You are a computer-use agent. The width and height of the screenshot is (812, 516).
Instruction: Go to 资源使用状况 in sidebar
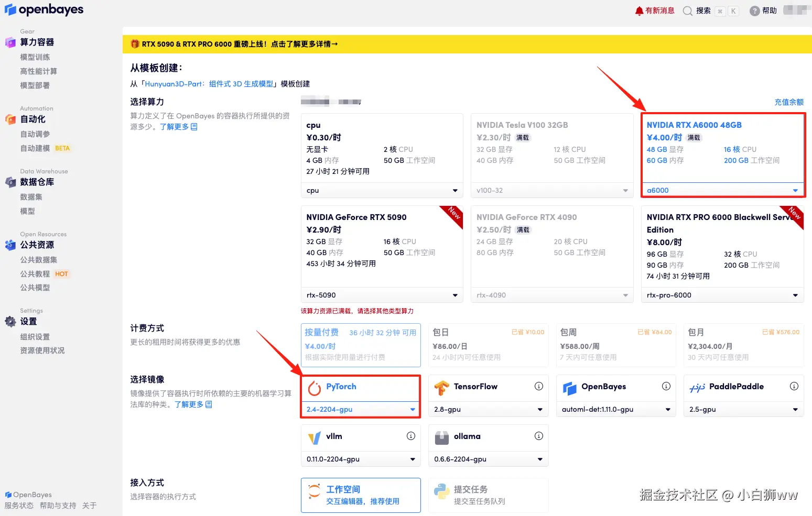point(42,350)
